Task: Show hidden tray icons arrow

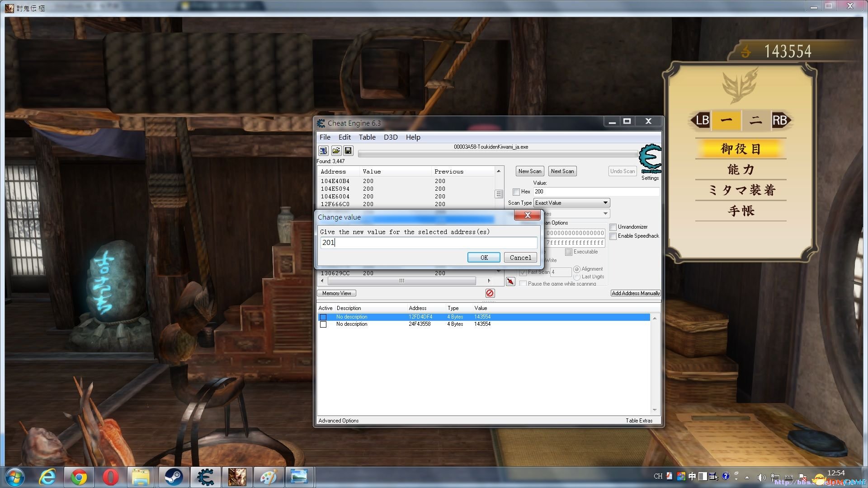Action: 747,477
